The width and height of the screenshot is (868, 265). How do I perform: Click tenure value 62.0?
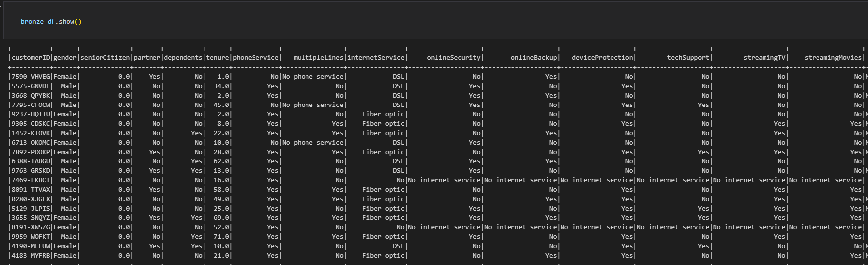coord(222,161)
